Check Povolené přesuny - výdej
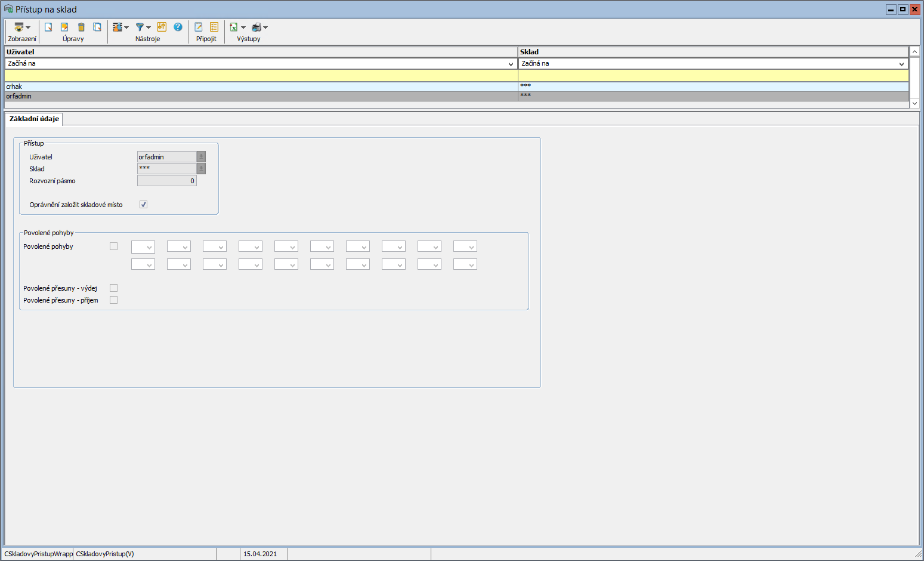The height and width of the screenshot is (561, 924). 113,288
